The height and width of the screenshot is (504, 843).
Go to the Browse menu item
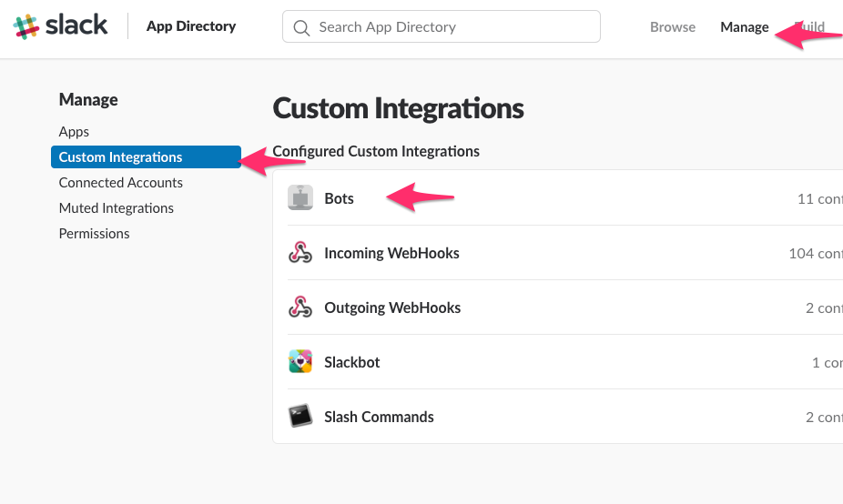(x=673, y=27)
